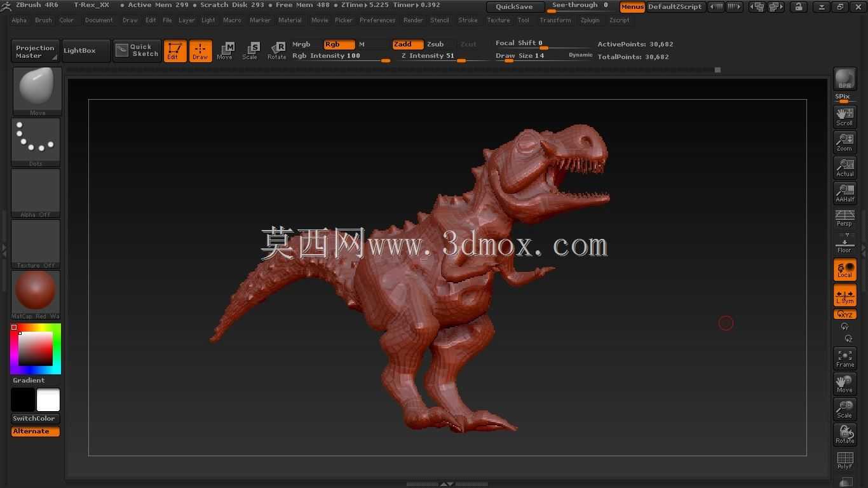The width and height of the screenshot is (868, 488).
Task: Click the DefaultZScript button
Action: click(x=675, y=7)
